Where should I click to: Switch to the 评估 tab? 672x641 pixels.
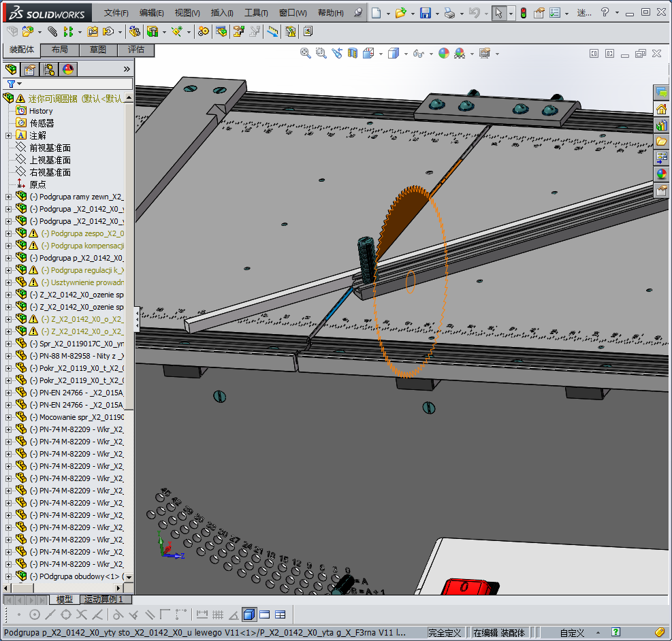[x=136, y=50]
